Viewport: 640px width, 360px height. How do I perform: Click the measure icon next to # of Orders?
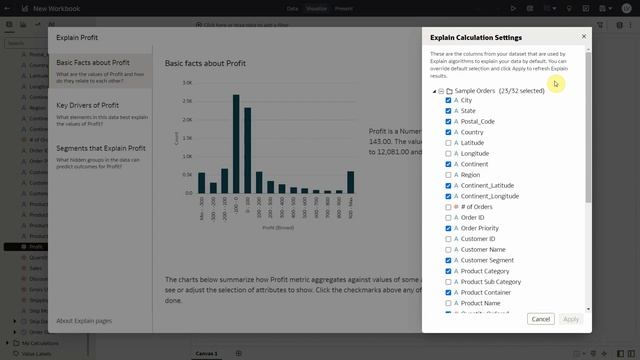[456, 207]
